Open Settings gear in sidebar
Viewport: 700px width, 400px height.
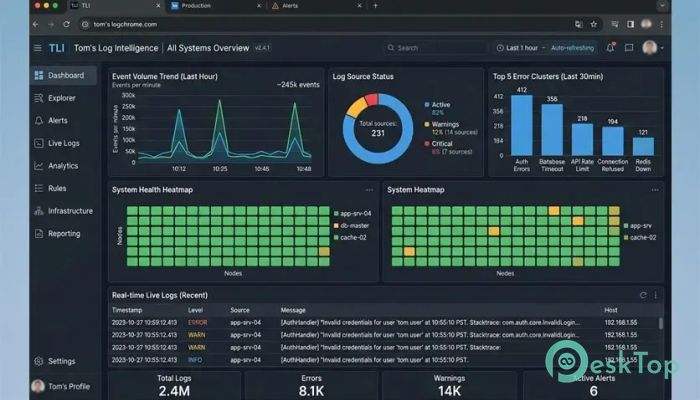point(39,361)
